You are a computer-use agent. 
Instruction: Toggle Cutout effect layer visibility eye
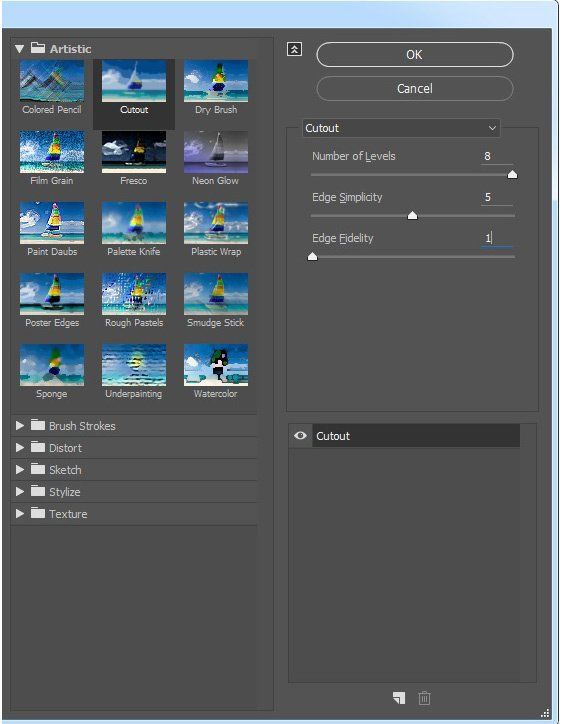pyautogui.click(x=300, y=435)
